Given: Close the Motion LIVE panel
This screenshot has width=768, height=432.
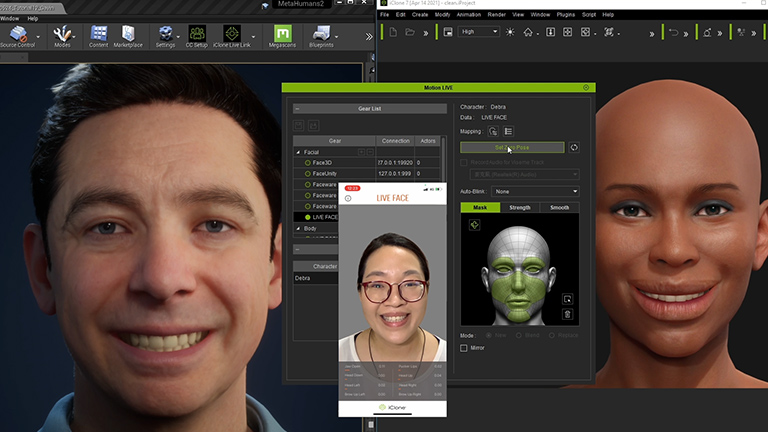Looking at the screenshot, I should (586, 88).
